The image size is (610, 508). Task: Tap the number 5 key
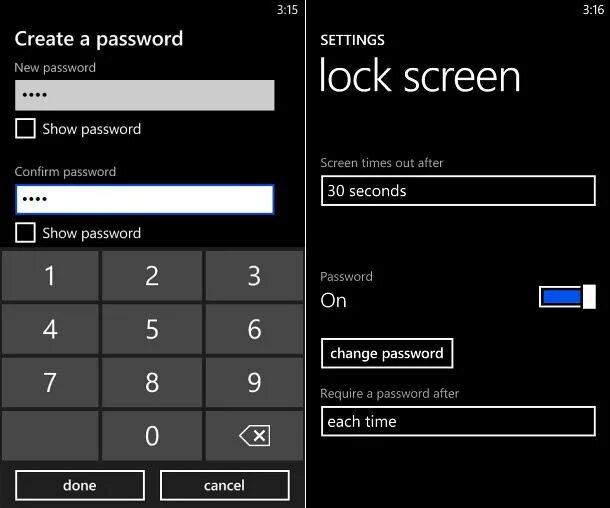152,329
